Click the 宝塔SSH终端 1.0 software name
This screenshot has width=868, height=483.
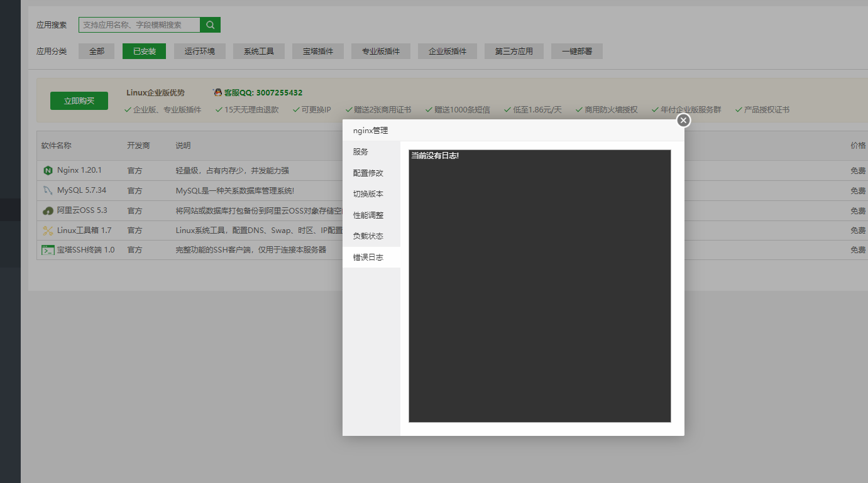[86, 250]
